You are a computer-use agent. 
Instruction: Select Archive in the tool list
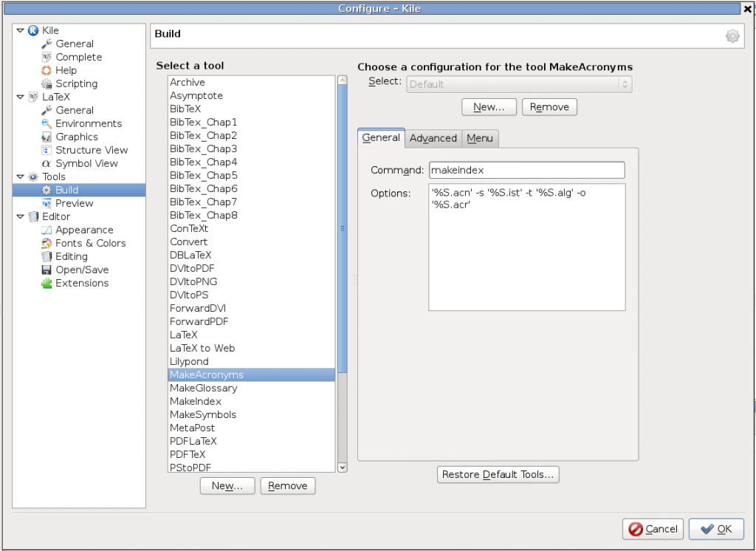point(251,83)
